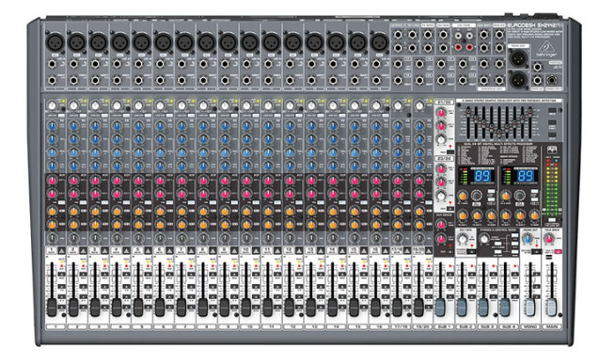The width and height of the screenshot is (599, 364).
Task: Toggle top button right of graphic equalizer
Action: point(552,111)
